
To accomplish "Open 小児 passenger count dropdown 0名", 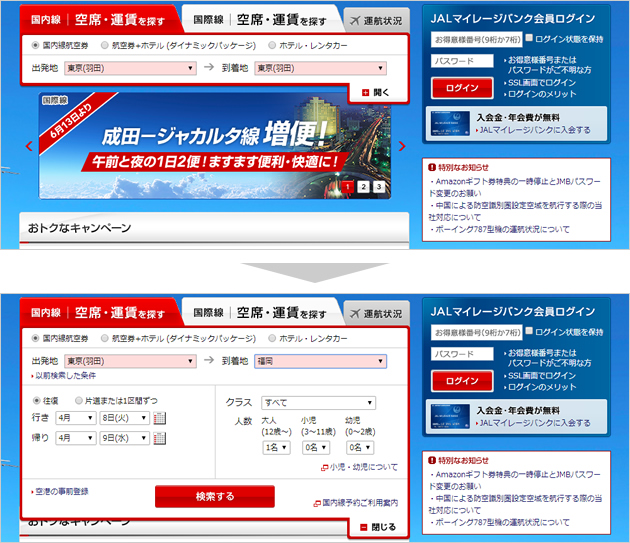I will click(x=316, y=448).
